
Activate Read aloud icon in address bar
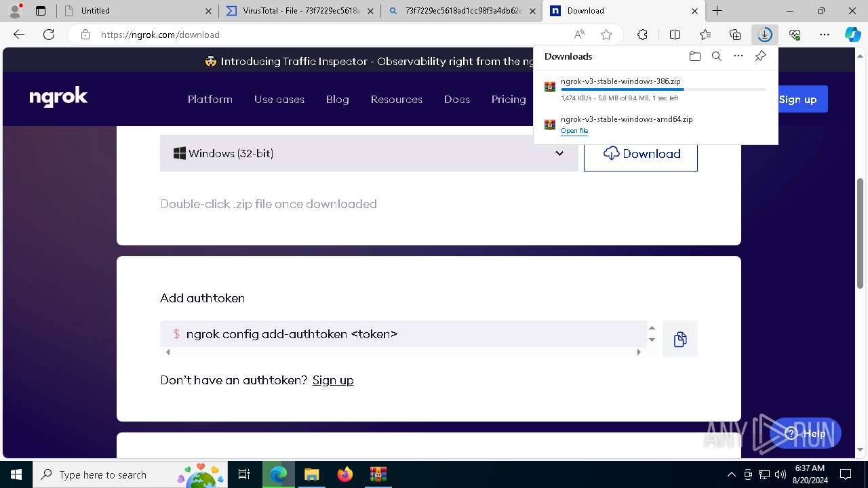point(579,35)
